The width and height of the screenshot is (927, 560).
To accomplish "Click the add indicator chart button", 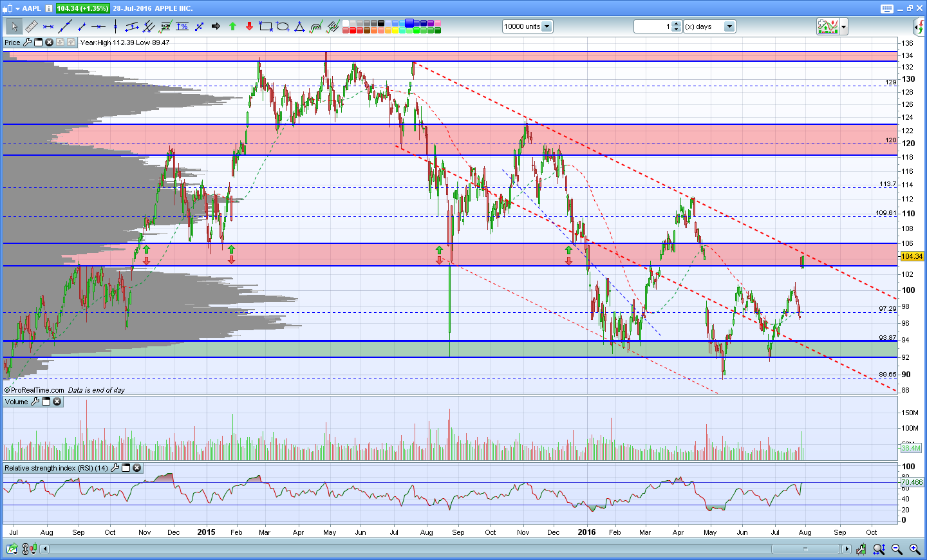I will click(828, 26).
